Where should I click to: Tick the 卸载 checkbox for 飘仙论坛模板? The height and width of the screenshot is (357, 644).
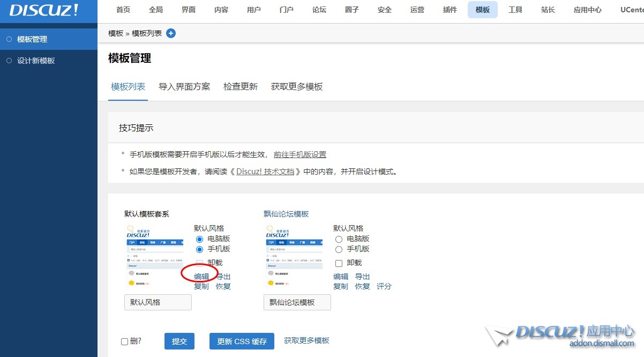click(x=339, y=263)
